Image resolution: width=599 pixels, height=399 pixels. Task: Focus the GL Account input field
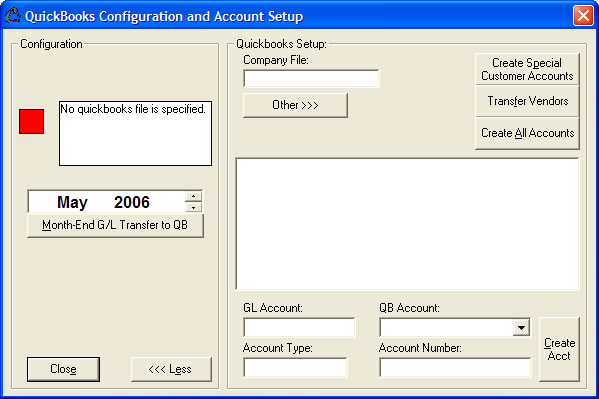point(299,328)
